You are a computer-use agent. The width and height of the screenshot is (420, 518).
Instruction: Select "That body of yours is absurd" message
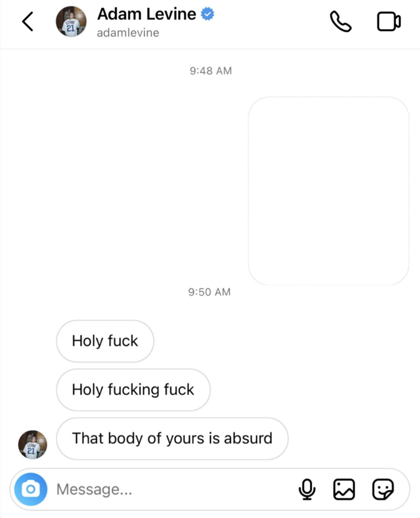pyautogui.click(x=172, y=438)
